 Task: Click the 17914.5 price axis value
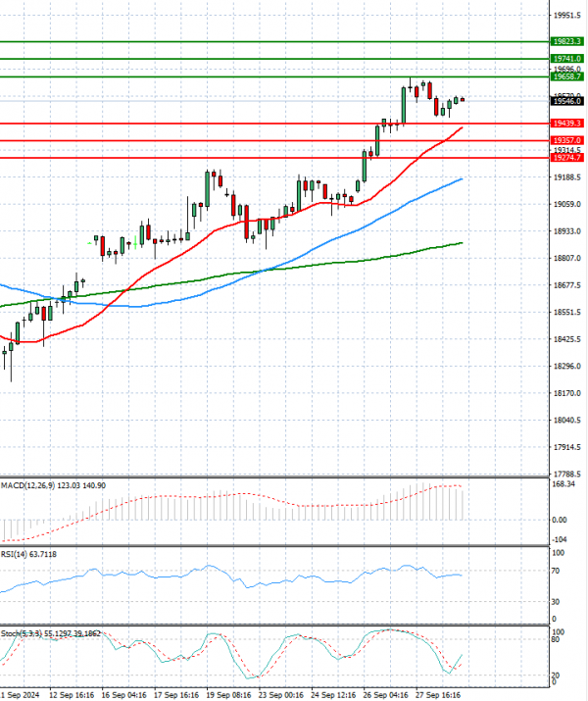(567, 447)
